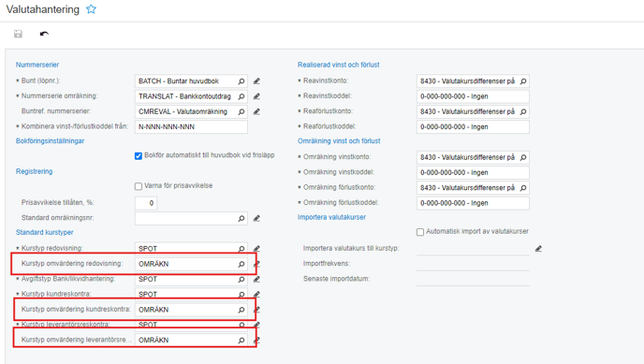This screenshot has width=644, height=364.
Task: Open lookup for Reavinstkonto field
Action: [x=523, y=81]
